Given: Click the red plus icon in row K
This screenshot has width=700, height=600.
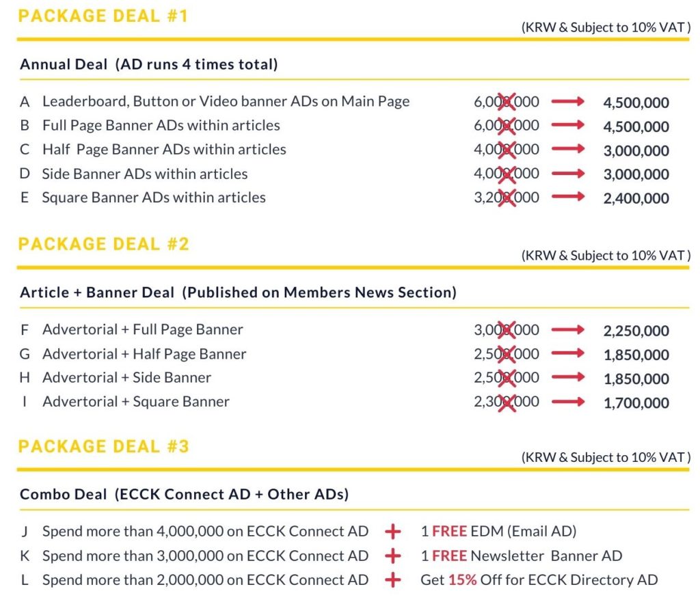Looking at the screenshot, I should click(x=392, y=556).
